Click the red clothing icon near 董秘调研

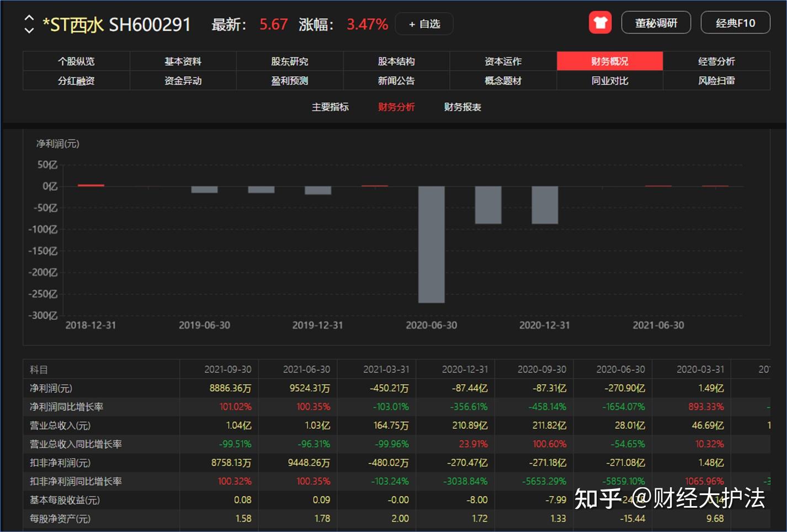tap(600, 23)
